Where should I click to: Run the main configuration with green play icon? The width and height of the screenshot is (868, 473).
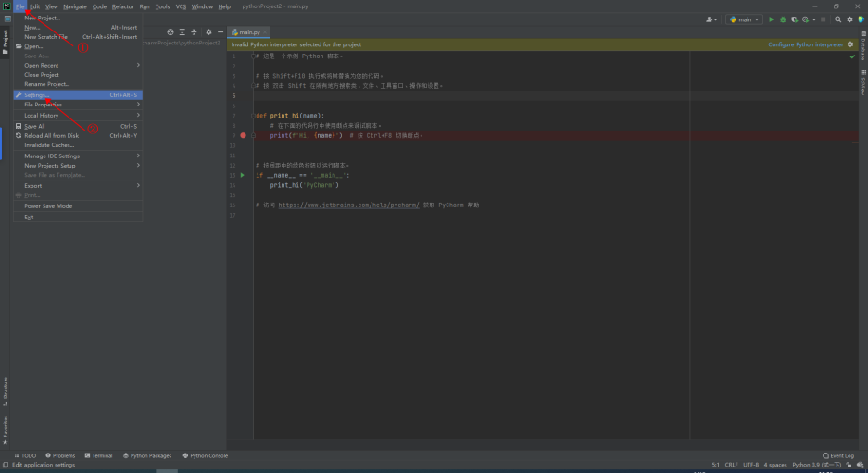pyautogui.click(x=771, y=19)
